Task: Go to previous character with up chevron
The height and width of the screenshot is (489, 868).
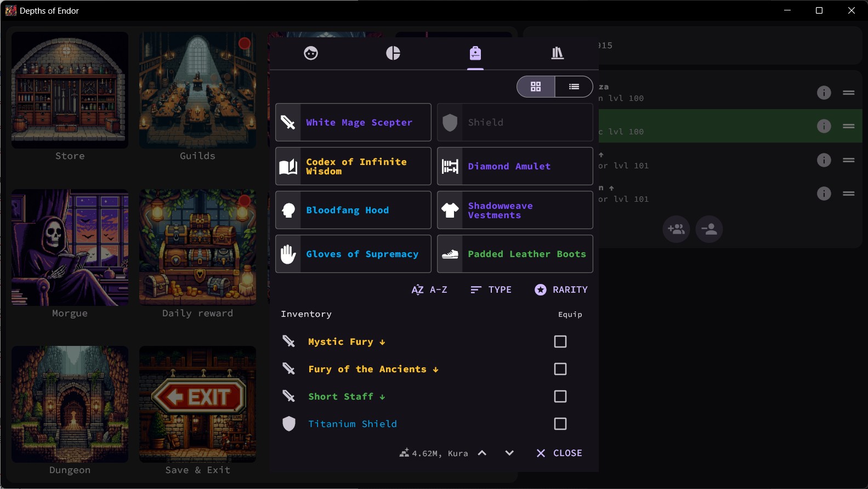Action: click(x=482, y=453)
